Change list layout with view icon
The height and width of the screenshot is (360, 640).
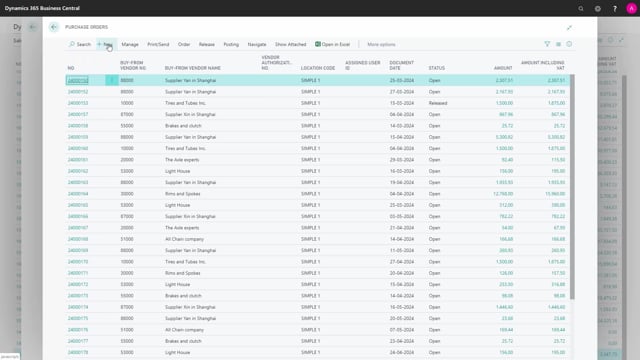[x=558, y=44]
